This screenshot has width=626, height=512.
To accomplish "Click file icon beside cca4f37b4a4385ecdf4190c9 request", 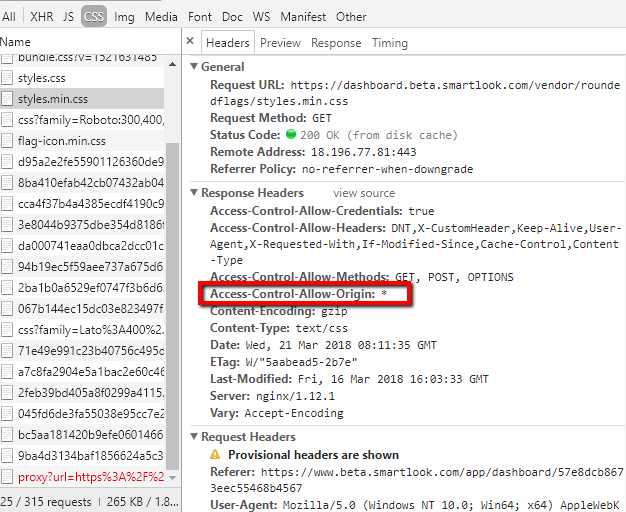I will point(7,204).
